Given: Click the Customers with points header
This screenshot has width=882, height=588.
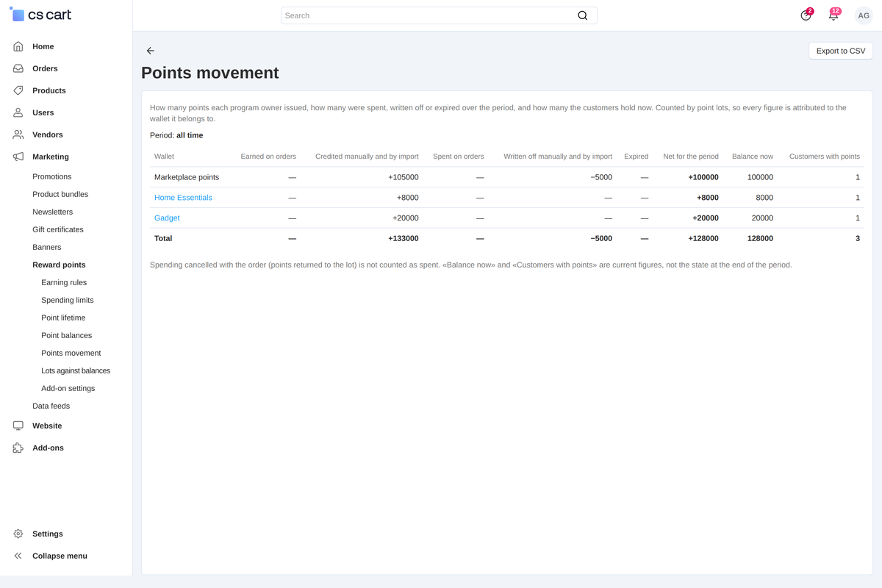Looking at the screenshot, I should point(825,157).
